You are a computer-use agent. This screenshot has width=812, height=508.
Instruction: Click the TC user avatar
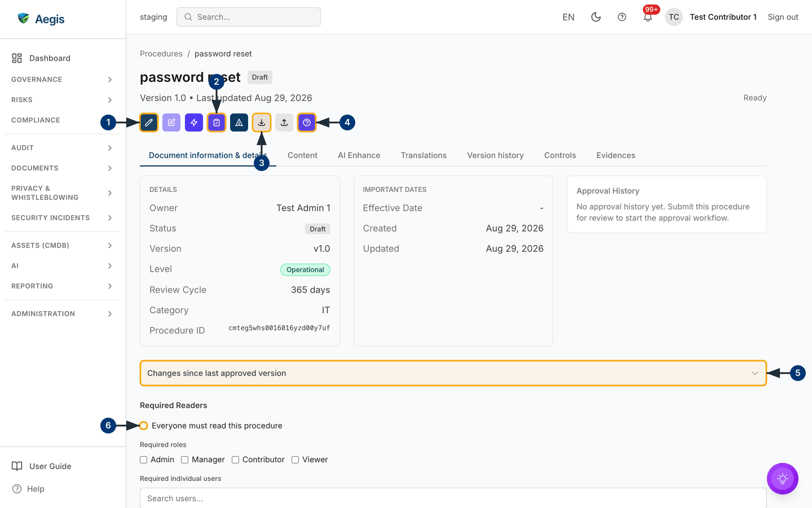coord(674,17)
